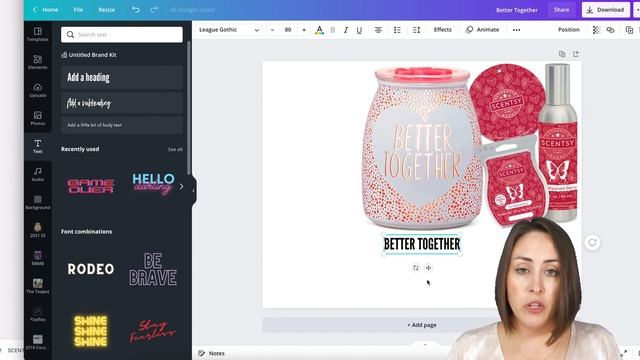Viewport: 640px width, 360px height.
Task: Click the move handle below the text box
Action: [428, 268]
